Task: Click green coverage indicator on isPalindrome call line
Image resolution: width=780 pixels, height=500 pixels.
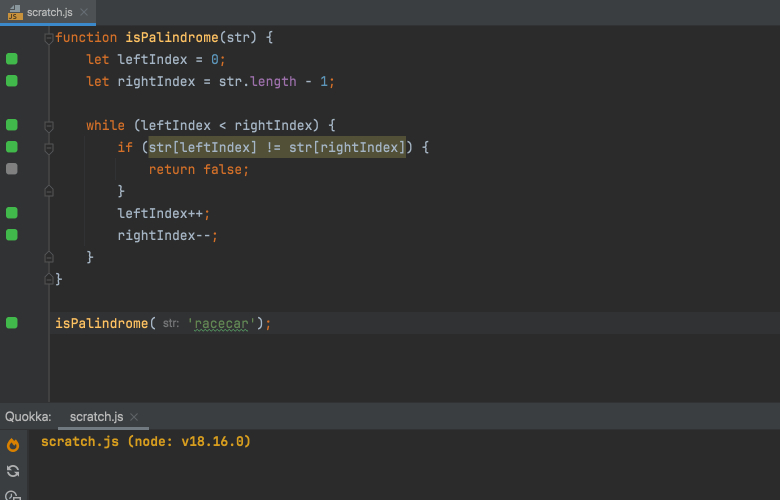Action: click(x=12, y=323)
